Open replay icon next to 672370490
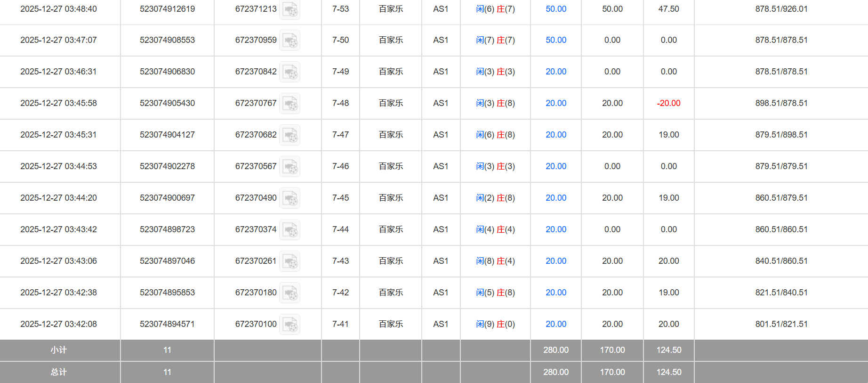This screenshot has height=383, width=868. [x=289, y=198]
